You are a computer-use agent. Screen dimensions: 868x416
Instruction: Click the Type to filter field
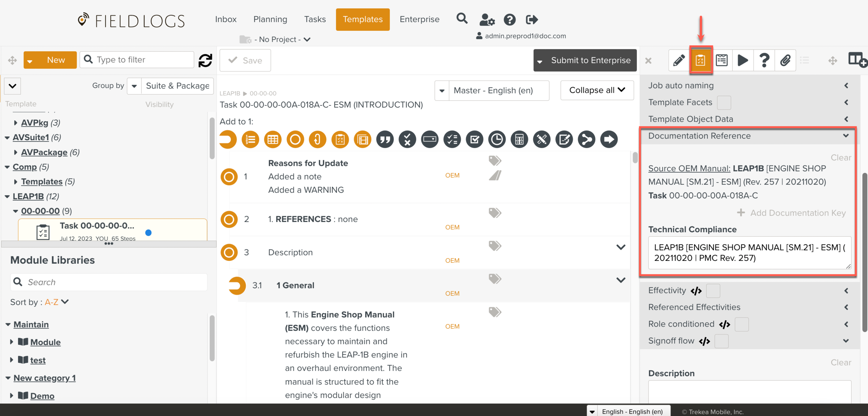coord(137,60)
